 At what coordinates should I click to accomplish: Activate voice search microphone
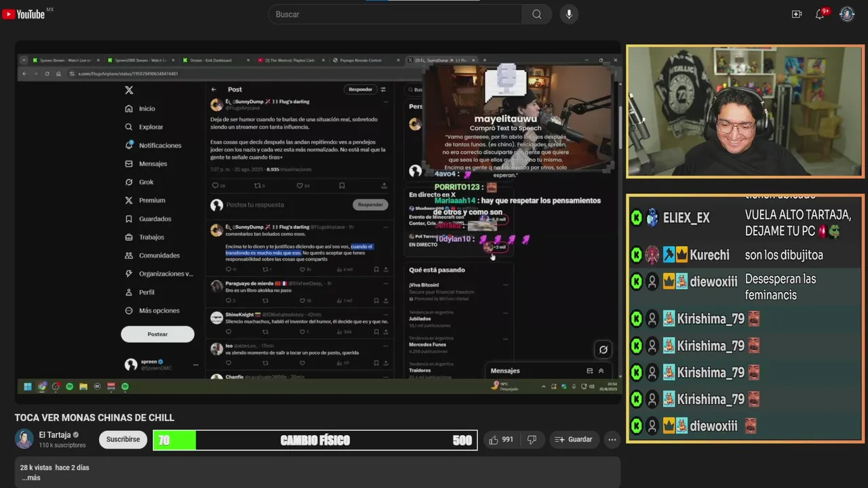point(569,14)
